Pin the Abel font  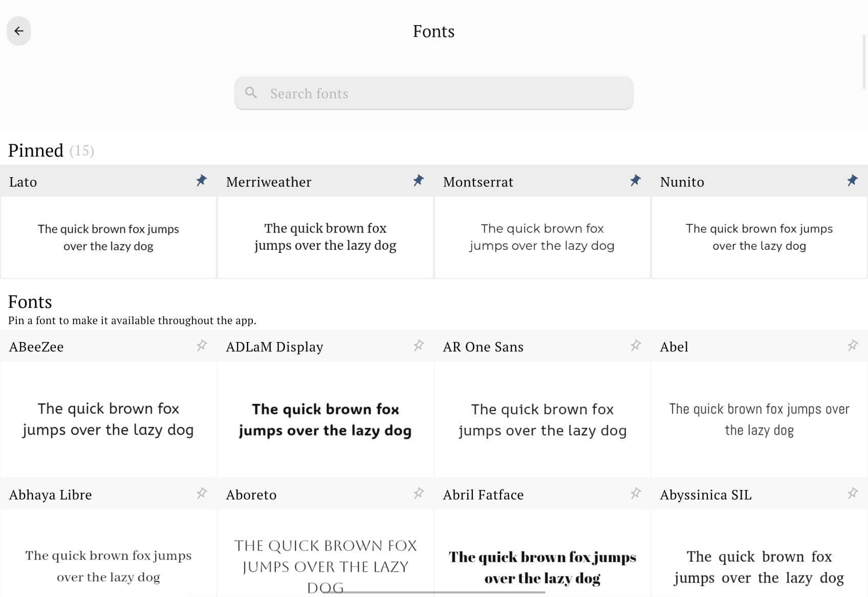853,346
